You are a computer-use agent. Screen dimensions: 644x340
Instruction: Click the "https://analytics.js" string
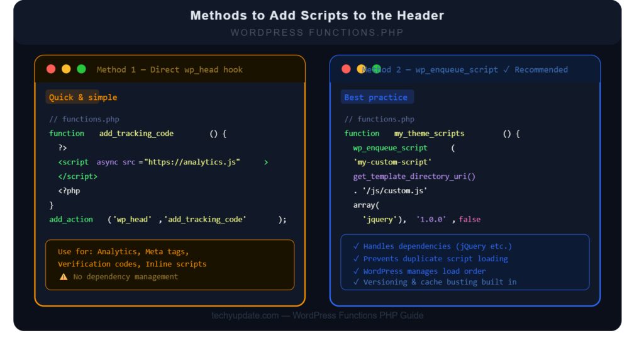192,162
